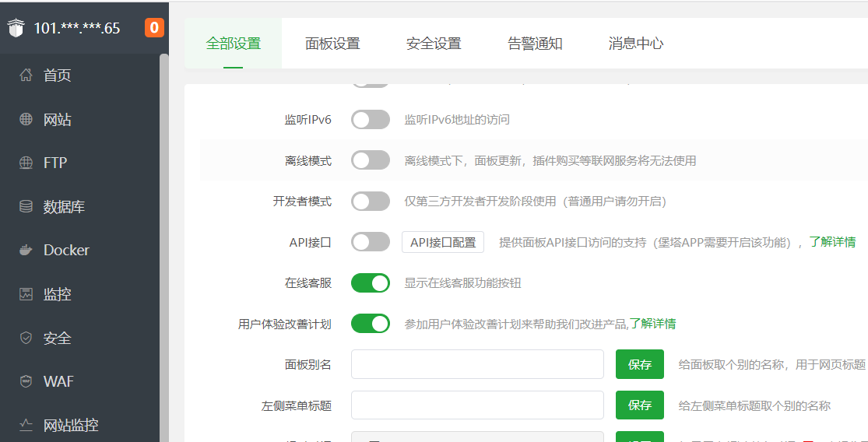
Task: Open the WAF shield icon
Action: pyautogui.click(x=26, y=381)
